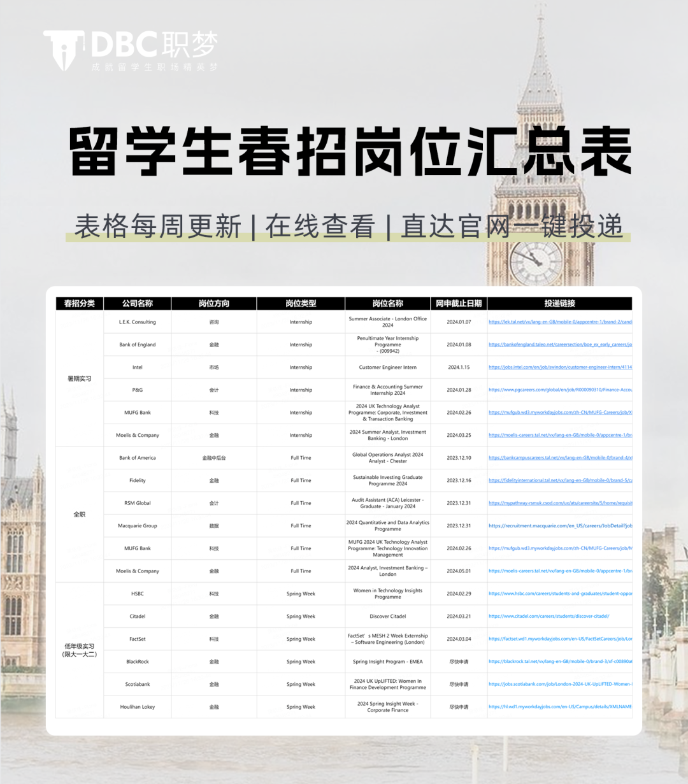Open the jobs.scotiabank.com UpLIFTED link
This screenshot has height=784, width=688.
[x=560, y=685]
